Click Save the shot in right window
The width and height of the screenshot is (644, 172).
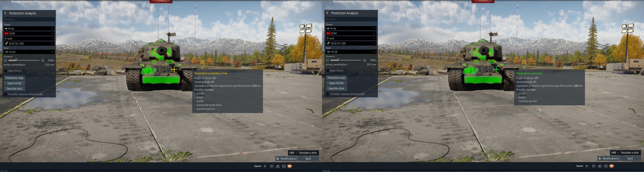(336, 88)
